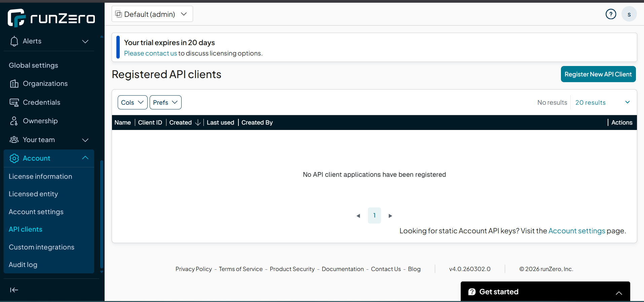Screen dimensions: 644x302
Task: Expand the Get started panel chevron
Action: coord(619,293)
